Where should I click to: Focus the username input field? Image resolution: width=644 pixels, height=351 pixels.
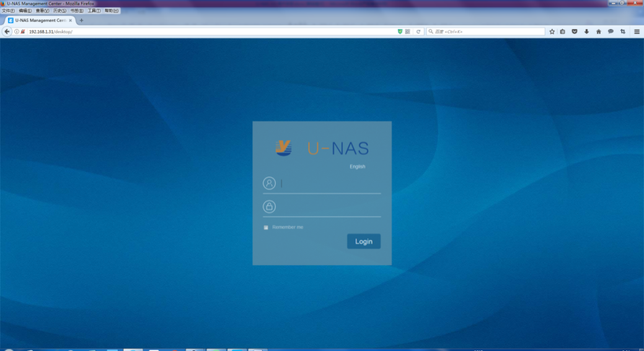pos(330,184)
